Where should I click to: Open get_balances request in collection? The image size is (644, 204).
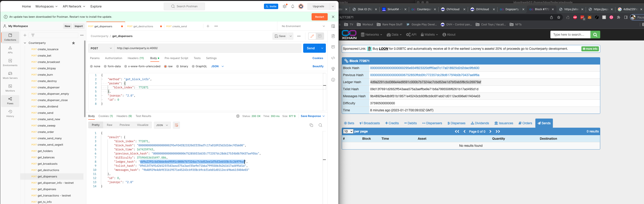(46, 157)
